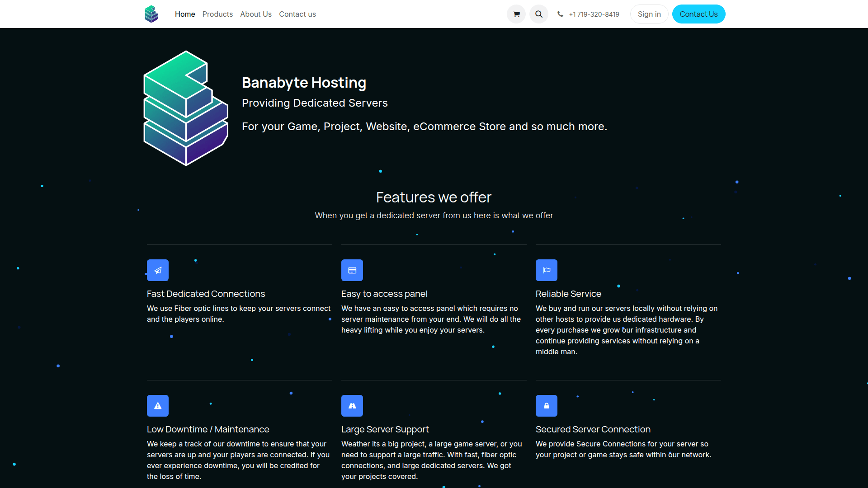868x488 pixels.
Task: Click the paper plane feature icon
Action: pos(158,270)
